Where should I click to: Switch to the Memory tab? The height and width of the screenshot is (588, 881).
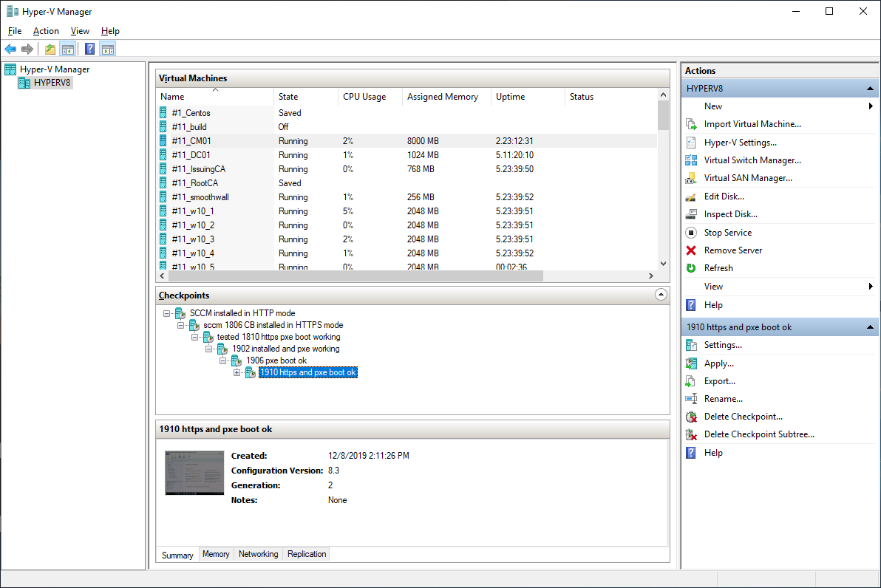click(216, 554)
